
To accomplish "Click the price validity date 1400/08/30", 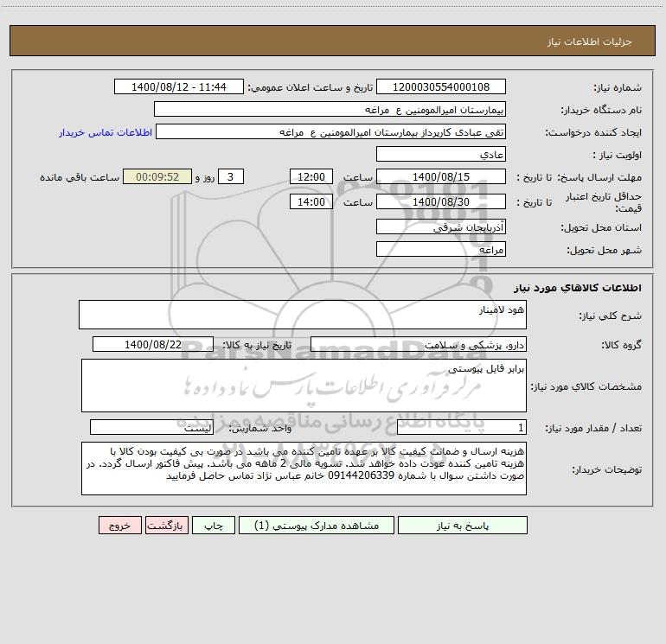I will 441,201.
